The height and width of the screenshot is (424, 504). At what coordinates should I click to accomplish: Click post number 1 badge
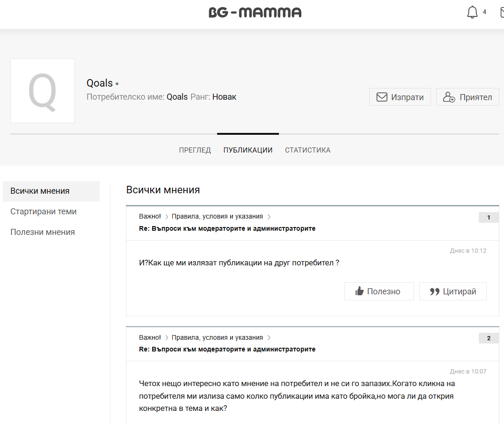(x=489, y=217)
